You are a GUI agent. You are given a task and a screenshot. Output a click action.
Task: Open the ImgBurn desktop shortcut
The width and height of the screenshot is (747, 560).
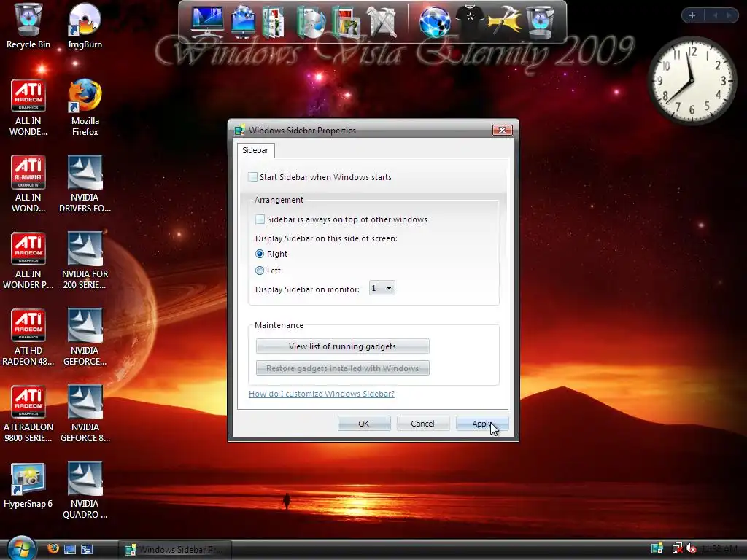(85, 26)
